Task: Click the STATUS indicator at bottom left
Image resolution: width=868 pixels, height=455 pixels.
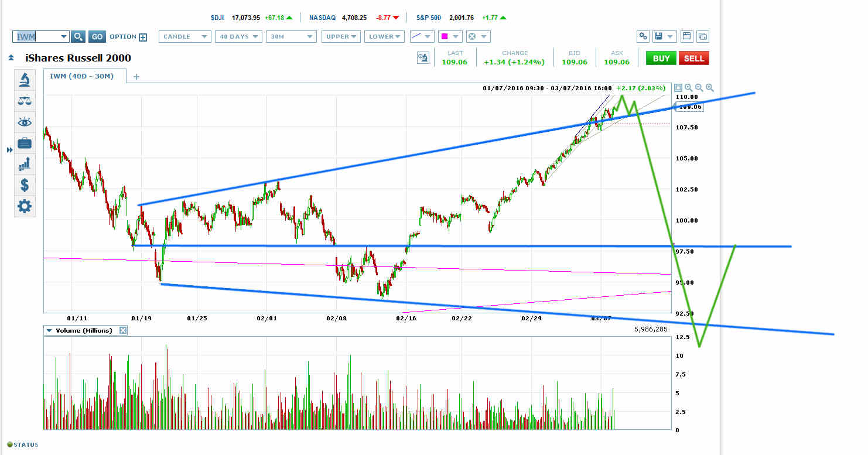Action: 23,444
